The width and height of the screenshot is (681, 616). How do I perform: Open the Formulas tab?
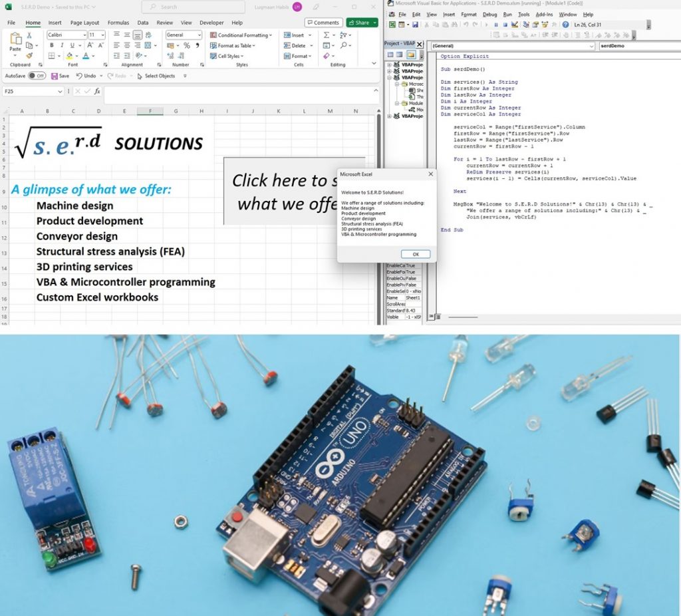[118, 23]
